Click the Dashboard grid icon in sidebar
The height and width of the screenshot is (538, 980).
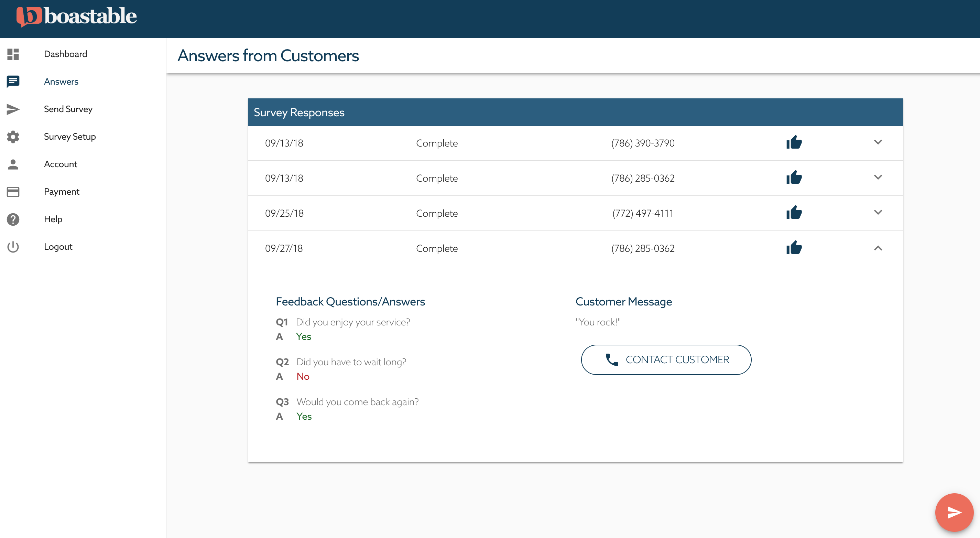point(13,54)
